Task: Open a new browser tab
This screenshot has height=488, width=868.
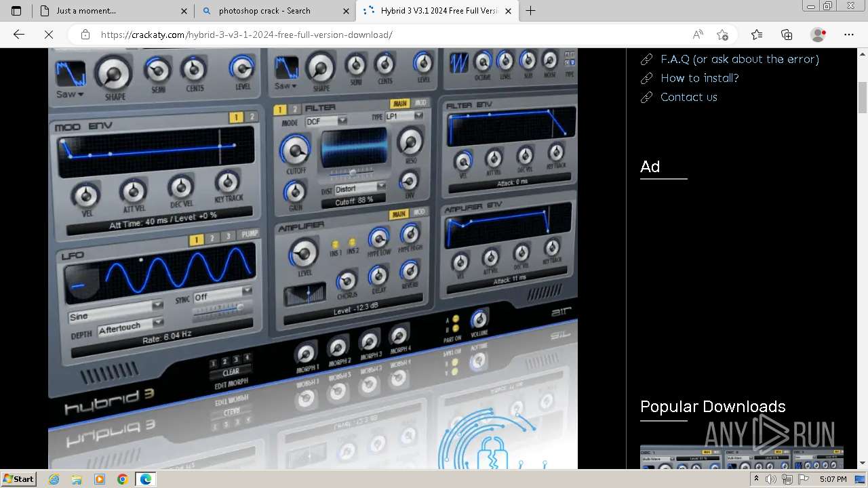Action: 531,11
